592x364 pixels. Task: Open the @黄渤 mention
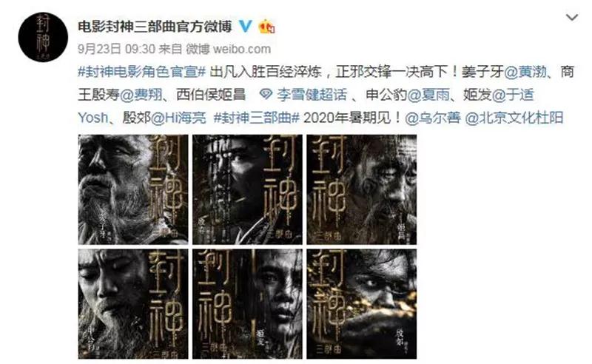tap(525, 71)
